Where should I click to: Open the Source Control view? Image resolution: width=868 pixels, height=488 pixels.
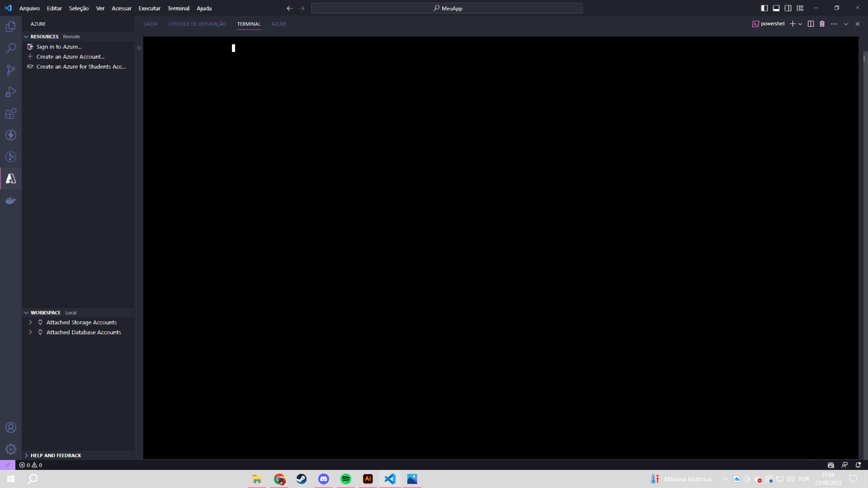[x=10, y=70]
